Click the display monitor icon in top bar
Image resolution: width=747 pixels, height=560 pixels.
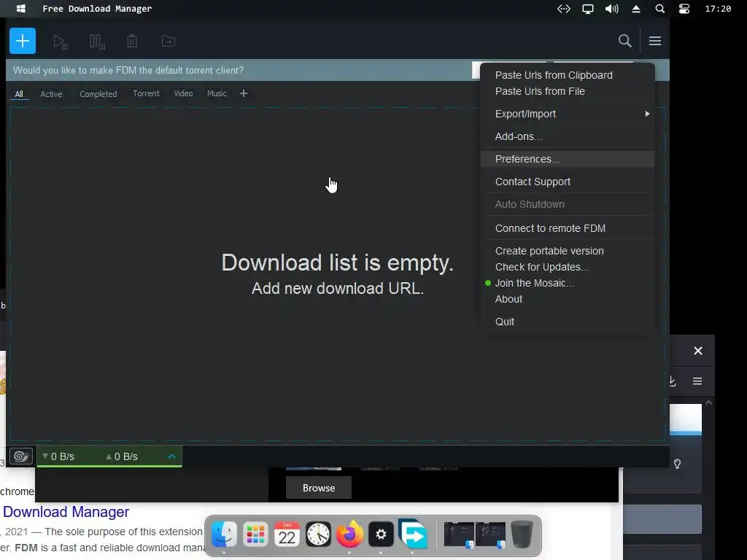pyautogui.click(x=588, y=9)
